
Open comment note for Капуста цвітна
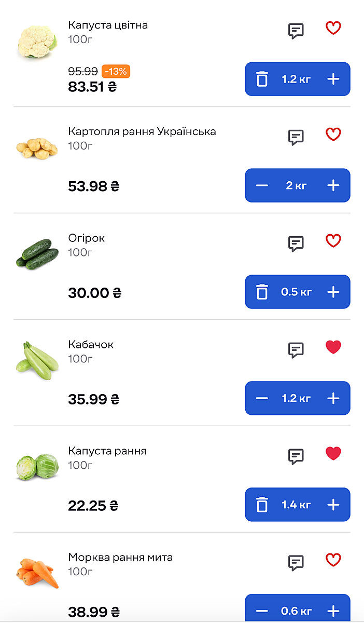296,31
